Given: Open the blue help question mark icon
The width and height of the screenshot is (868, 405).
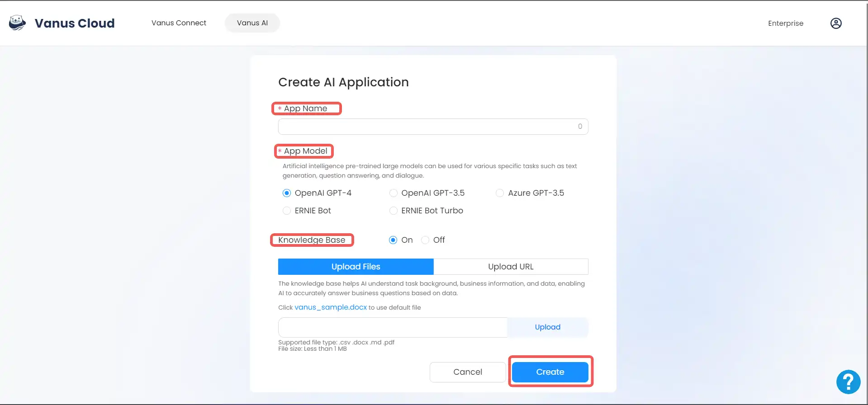Looking at the screenshot, I should tap(848, 382).
